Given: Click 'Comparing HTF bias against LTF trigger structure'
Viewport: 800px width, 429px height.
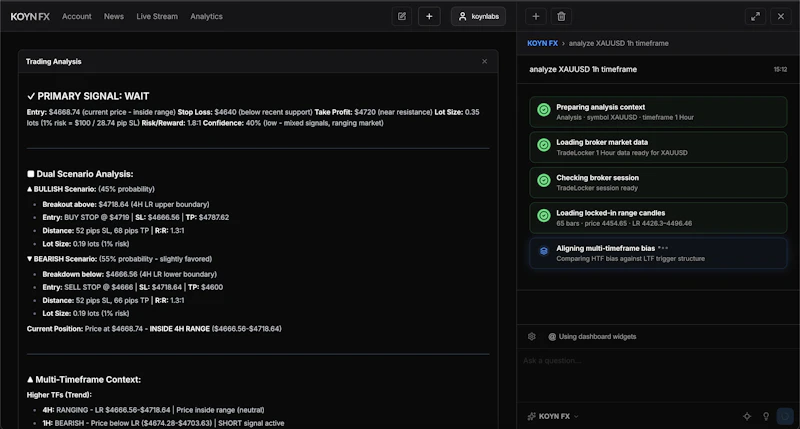Looking at the screenshot, I should [630, 259].
